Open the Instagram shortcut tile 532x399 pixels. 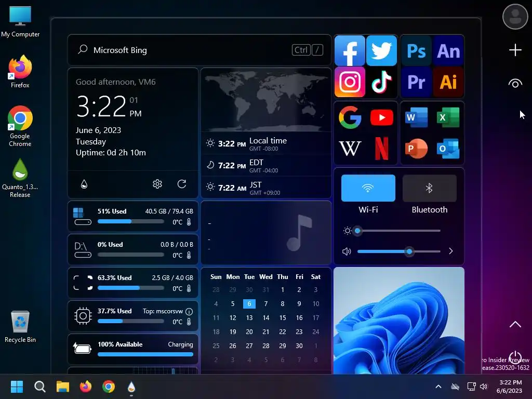[x=350, y=82]
